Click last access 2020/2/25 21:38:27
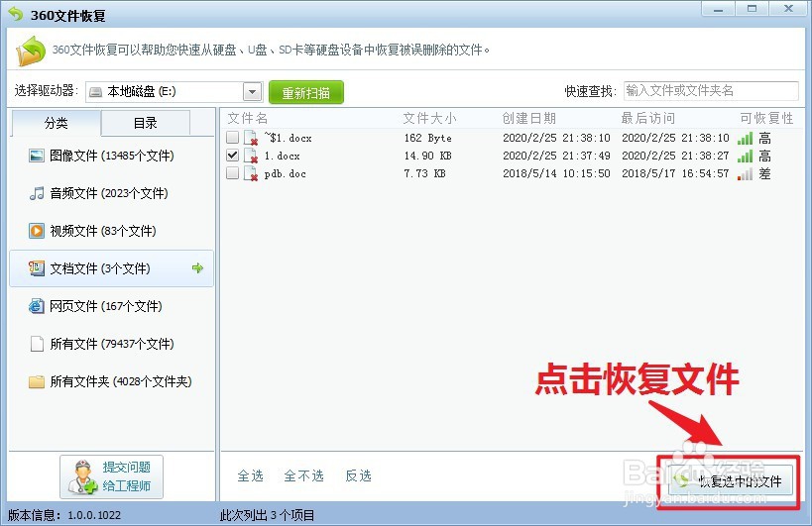The width and height of the screenshot is (812, 526). (x=675, y=156)
